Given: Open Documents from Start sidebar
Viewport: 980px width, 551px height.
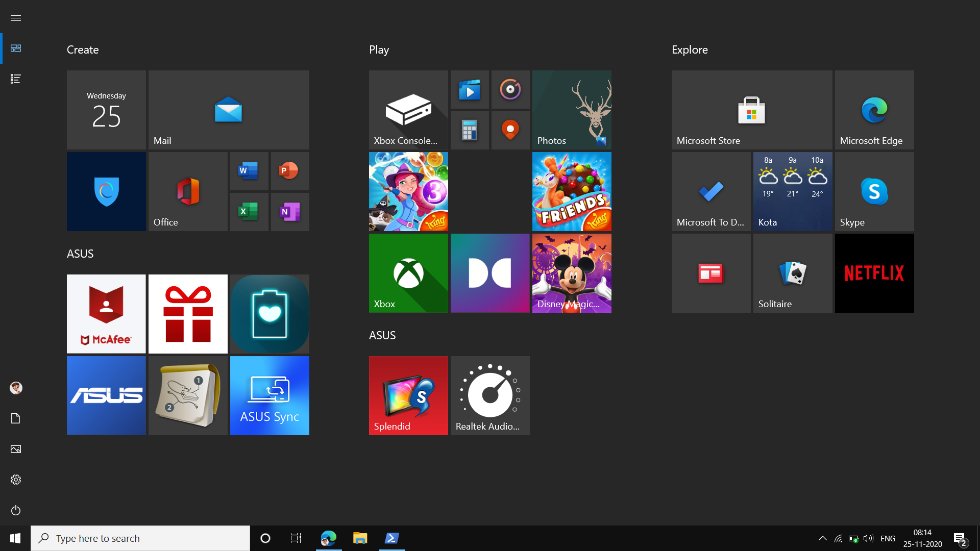Looking at the screenshot, I should [x=16, y=418].
